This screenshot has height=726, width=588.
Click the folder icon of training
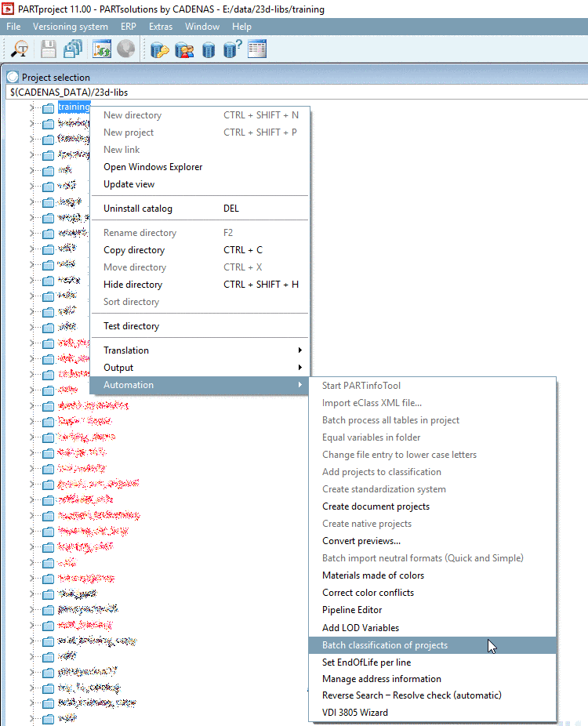pyautogui.click(x=48, y=108)
